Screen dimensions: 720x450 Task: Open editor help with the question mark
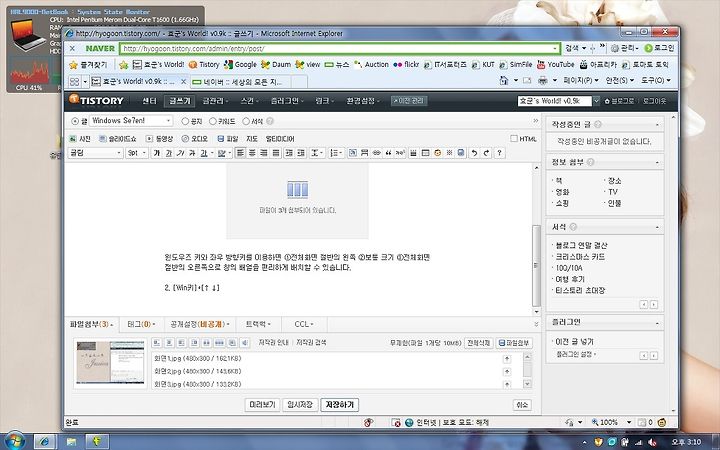(x=499, y=153)
